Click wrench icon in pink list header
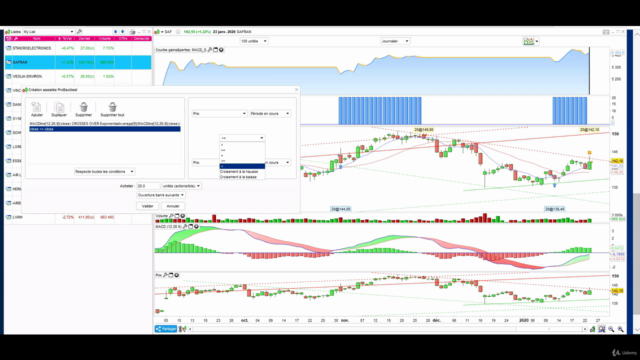The image size is (640, 360). (16, 38)
